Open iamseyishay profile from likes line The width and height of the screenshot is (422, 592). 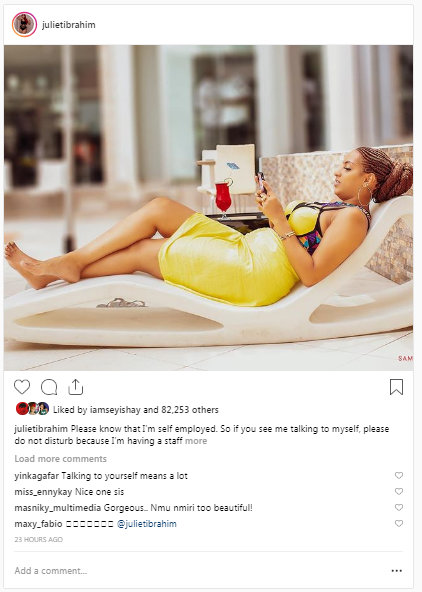point(115,410)
